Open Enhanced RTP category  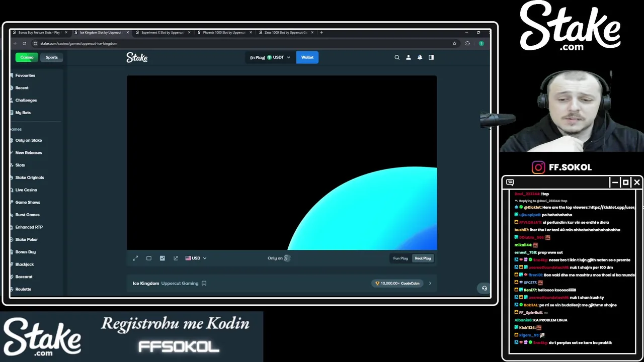point(29,227)
